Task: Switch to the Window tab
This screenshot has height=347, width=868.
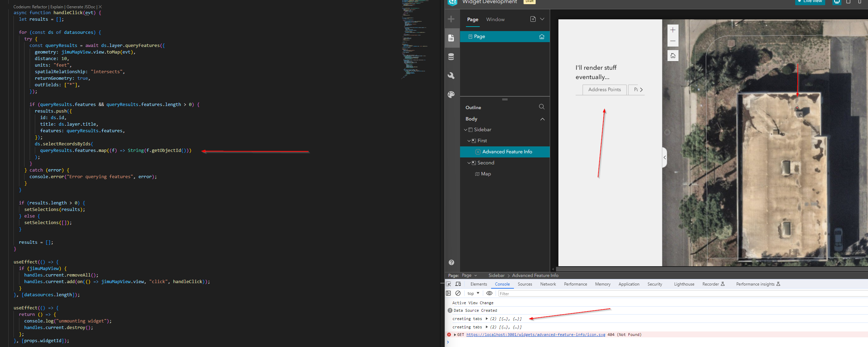Action: (495, 19)
